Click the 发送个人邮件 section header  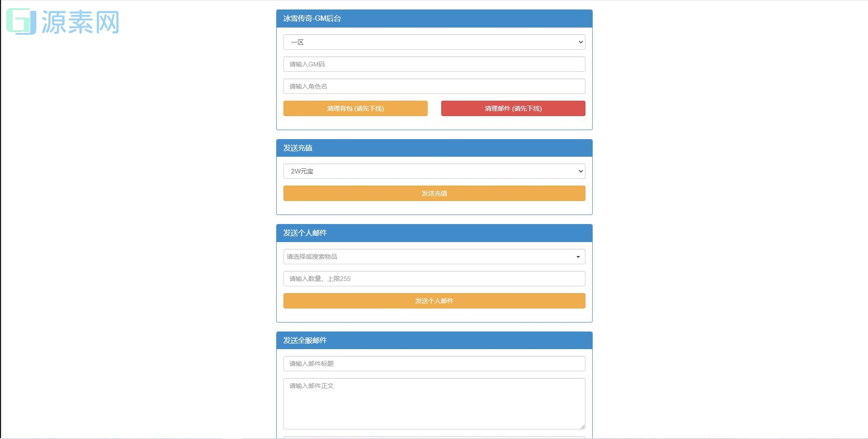434,233
